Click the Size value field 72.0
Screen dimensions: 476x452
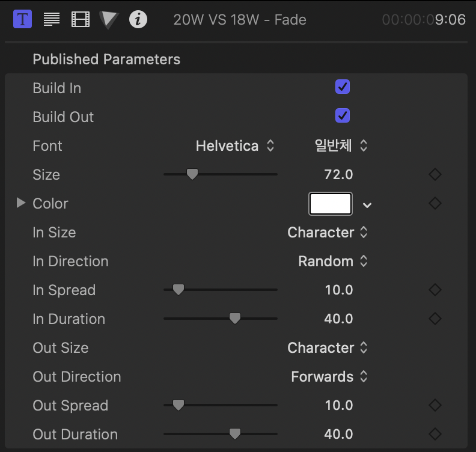(x=338, y=175)
